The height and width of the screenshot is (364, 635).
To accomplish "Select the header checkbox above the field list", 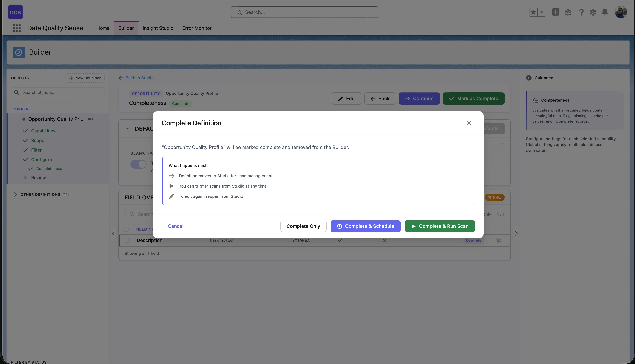I will click(126, 229).
